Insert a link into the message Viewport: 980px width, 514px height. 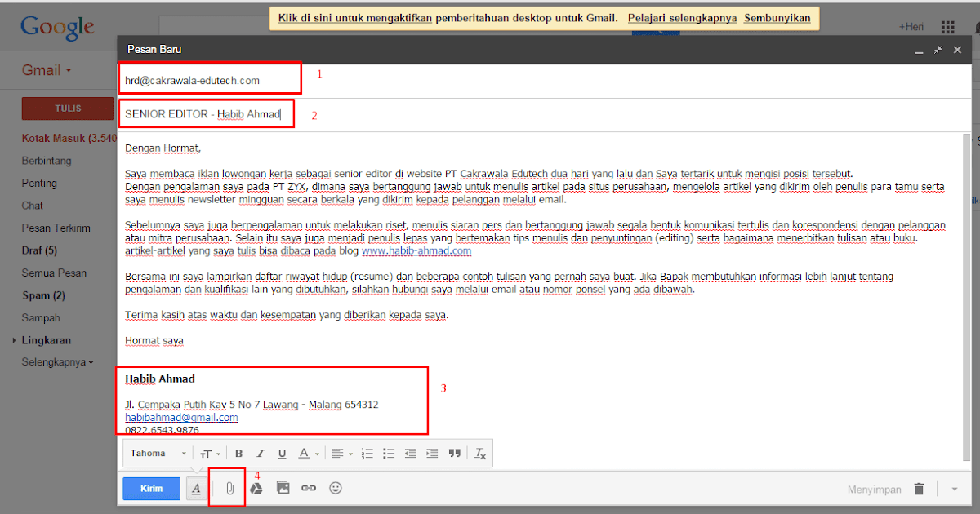[x=309, y=487]
